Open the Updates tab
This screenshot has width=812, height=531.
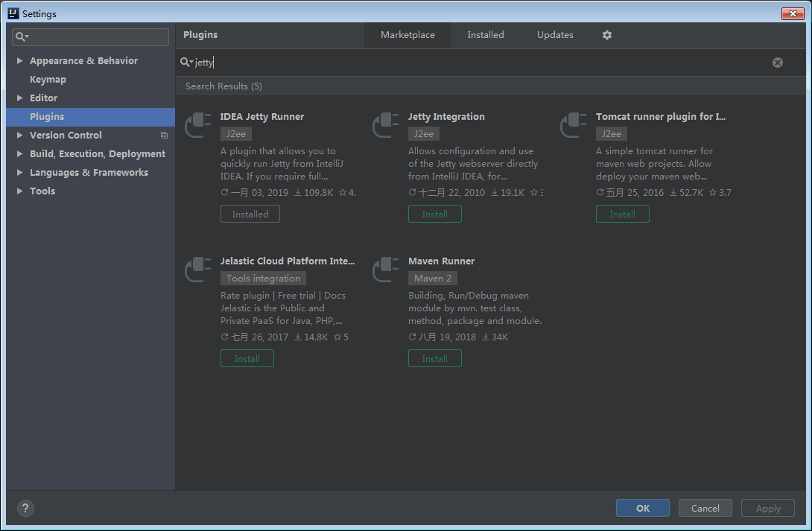pyautogui.click(x=555, y=34)
